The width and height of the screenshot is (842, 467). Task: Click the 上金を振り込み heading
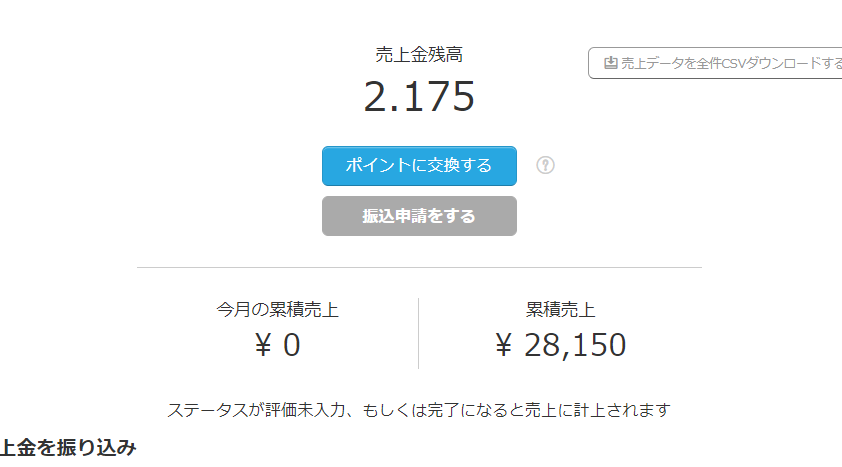68,447
